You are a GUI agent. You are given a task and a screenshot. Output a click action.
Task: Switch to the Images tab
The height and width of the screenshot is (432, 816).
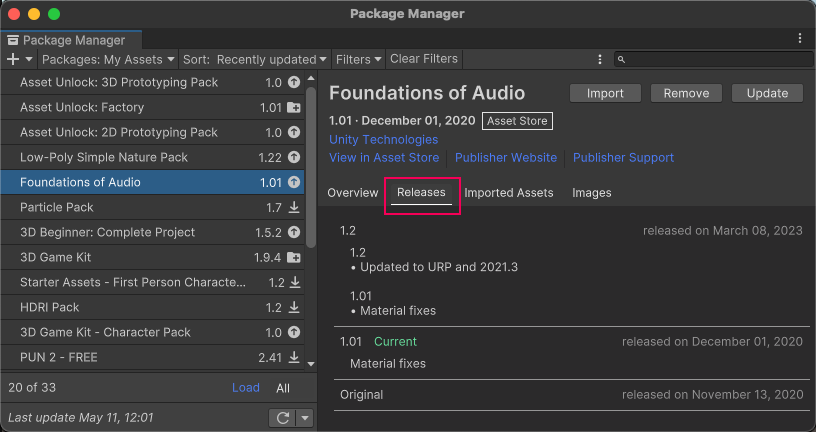click(x=592, y=193)
